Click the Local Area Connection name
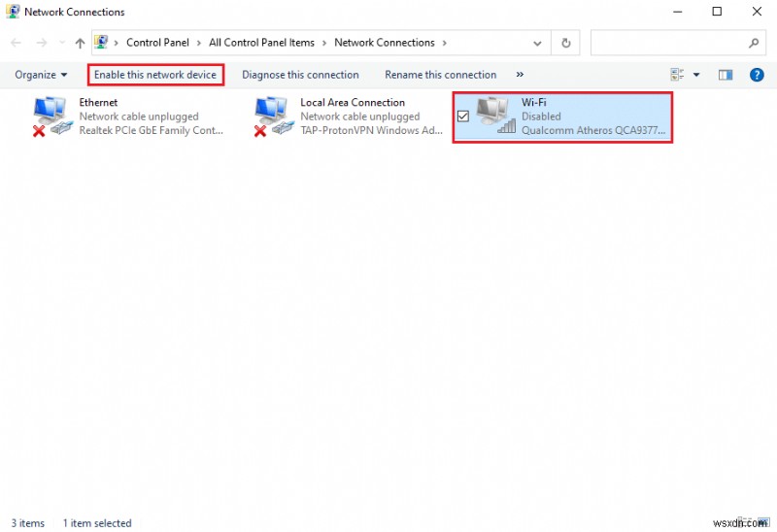 click(353, 103)
